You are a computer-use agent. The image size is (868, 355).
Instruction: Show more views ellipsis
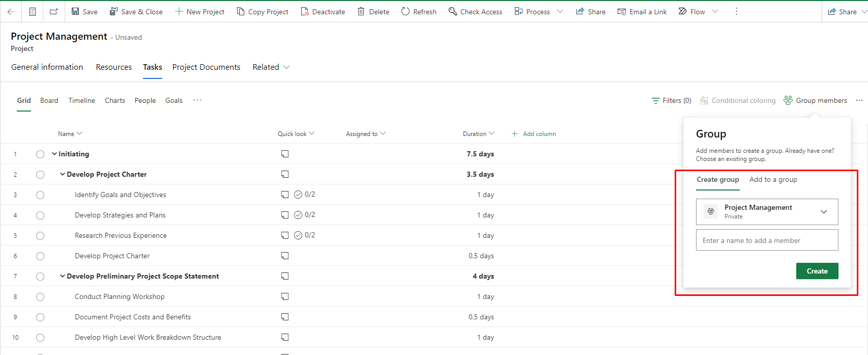[197, 100]
